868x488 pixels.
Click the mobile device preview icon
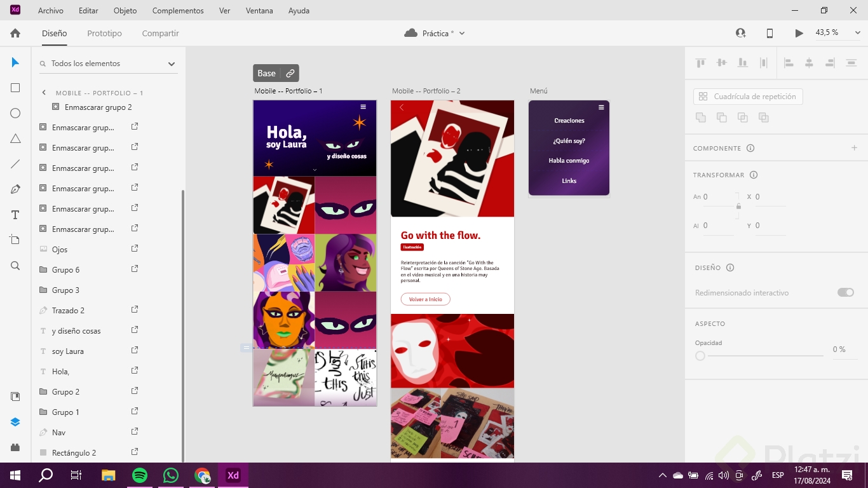click(770, 33)
